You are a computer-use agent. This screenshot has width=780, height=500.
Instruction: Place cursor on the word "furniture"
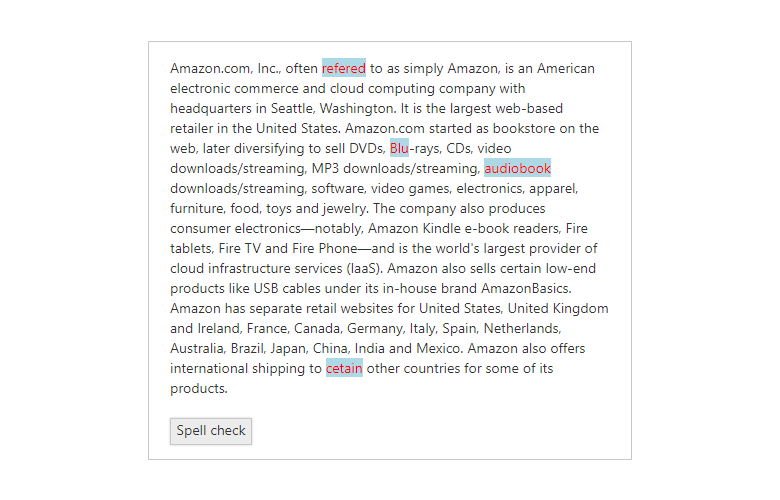pyautogui.click(x=197, y=209)
